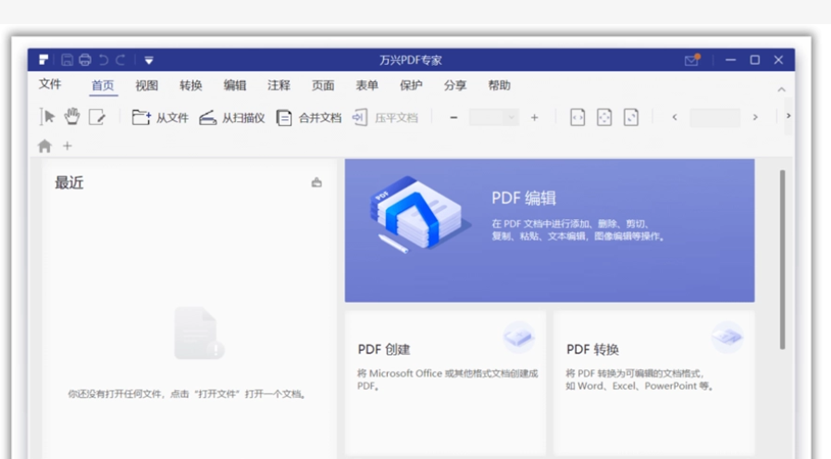Click the zoom out minus button
The image size is (831, 459).
tap(454, 118)
